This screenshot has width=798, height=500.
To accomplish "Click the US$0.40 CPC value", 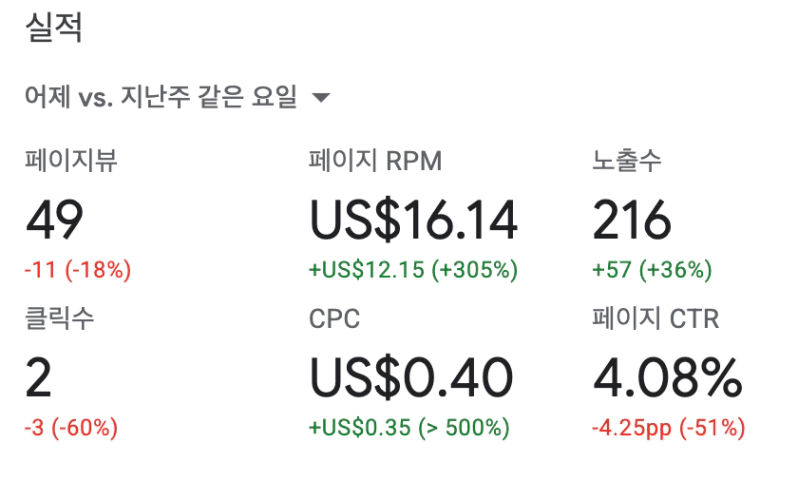I will [410, 378].
